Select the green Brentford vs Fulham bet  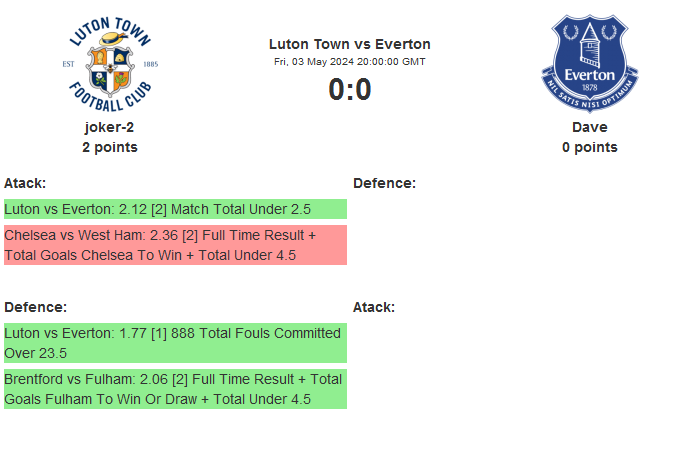(x=175, y=389)
